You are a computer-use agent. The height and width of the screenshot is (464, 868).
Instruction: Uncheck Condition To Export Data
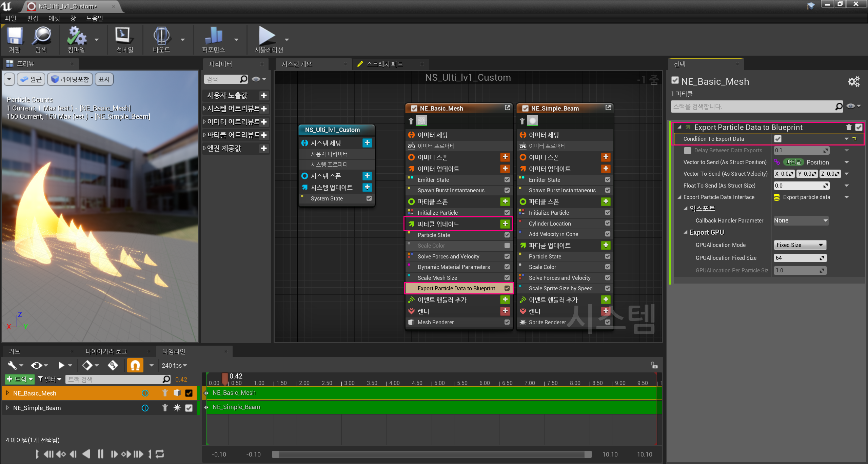[x=778, y=139]
